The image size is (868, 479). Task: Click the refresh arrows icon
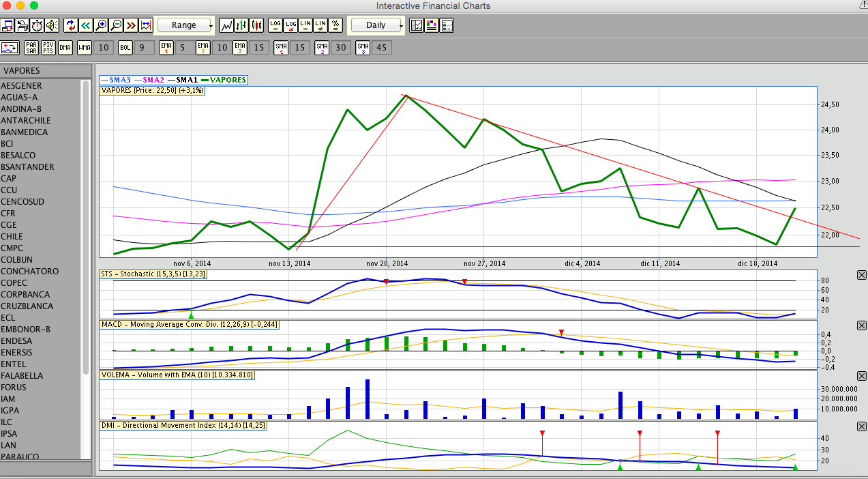(x=71, y=25)
